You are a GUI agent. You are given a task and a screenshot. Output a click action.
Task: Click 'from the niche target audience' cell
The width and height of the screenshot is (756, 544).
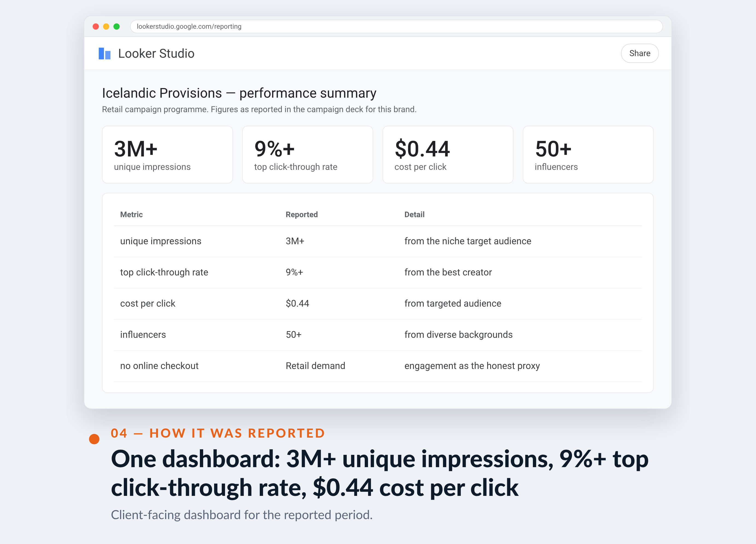[x=468, y=241]
